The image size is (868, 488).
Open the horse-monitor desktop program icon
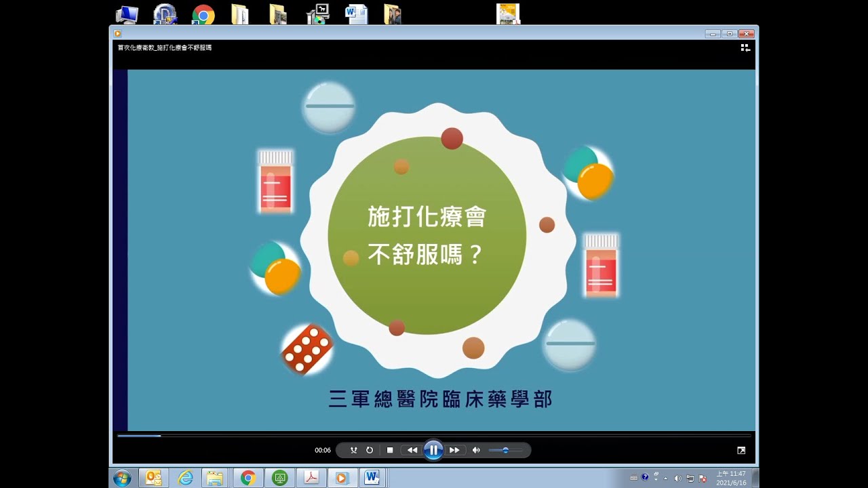coord(318,14)
